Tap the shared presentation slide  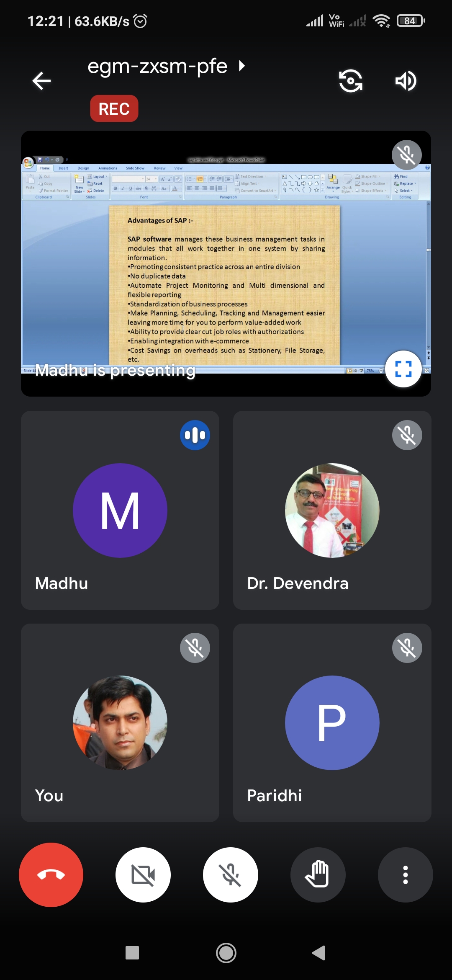point(224,285)
